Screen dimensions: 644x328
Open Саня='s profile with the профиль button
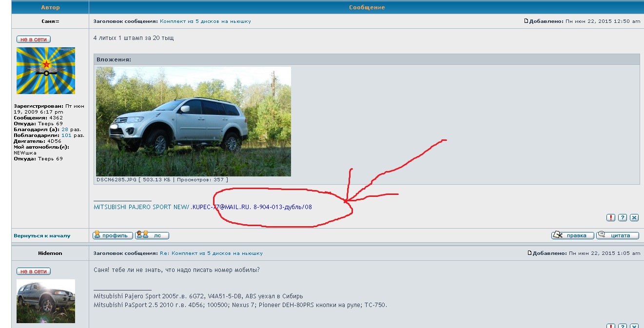(113, 235)
